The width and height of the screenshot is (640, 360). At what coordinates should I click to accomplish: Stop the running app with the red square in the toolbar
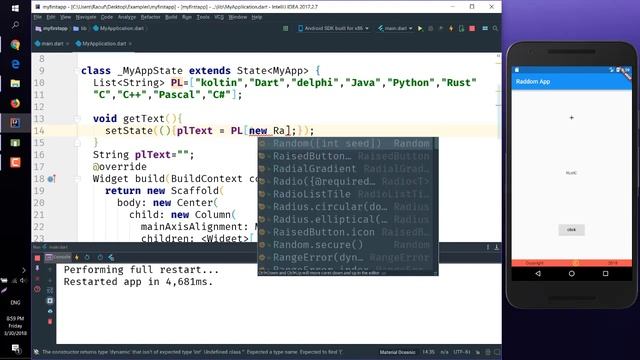coord(472,29)
